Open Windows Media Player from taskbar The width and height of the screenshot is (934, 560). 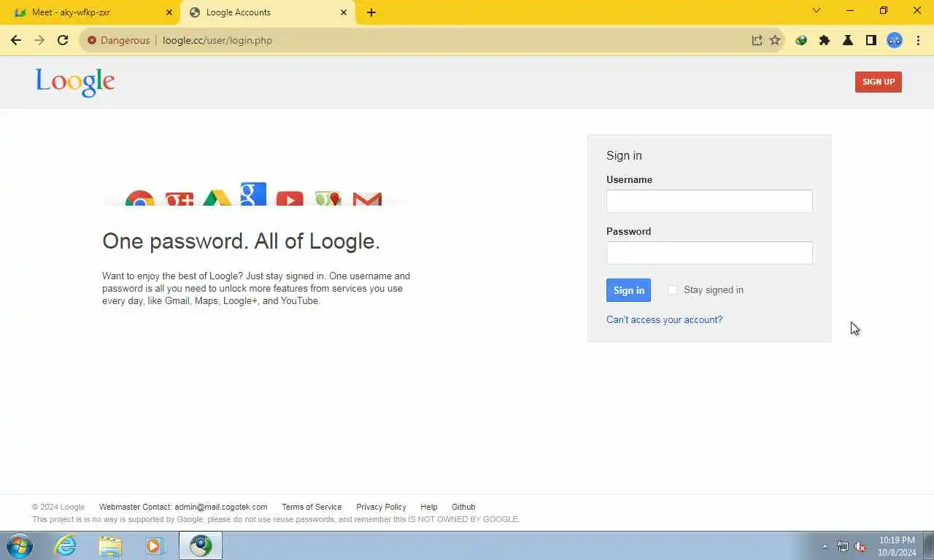coord(155,545)
